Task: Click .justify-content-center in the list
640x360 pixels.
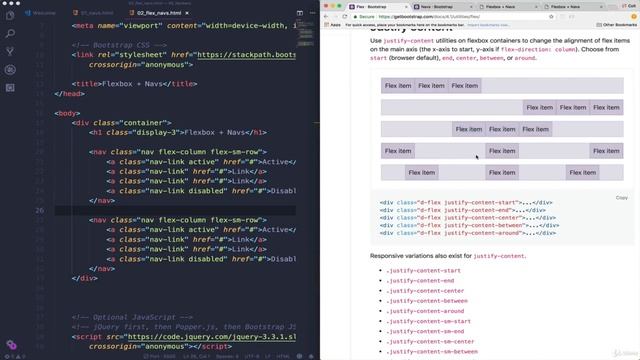Action: pyautogui.click(x=424, y=291)
